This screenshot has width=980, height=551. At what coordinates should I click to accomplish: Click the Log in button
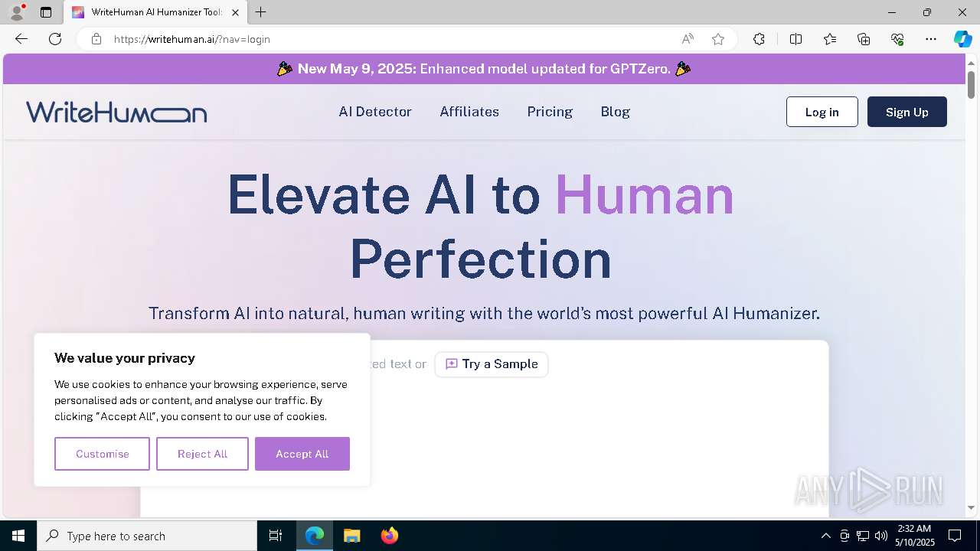[822, 112]
